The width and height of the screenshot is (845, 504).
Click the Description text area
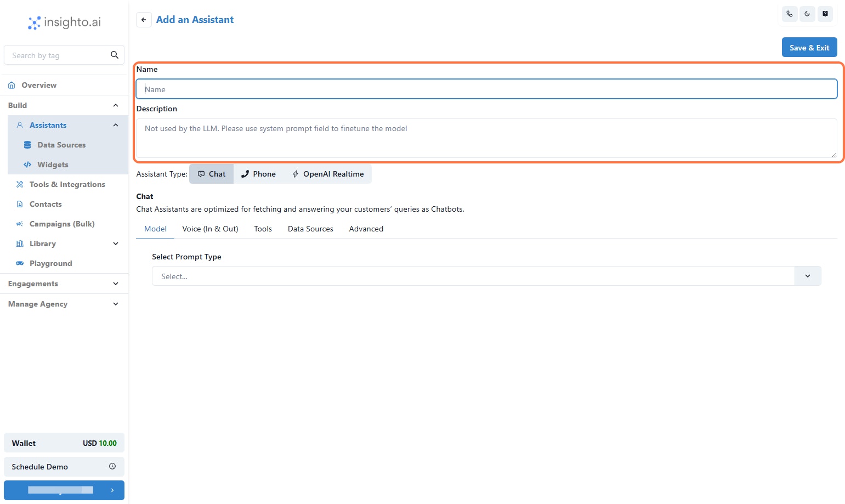tap(486, 138)
